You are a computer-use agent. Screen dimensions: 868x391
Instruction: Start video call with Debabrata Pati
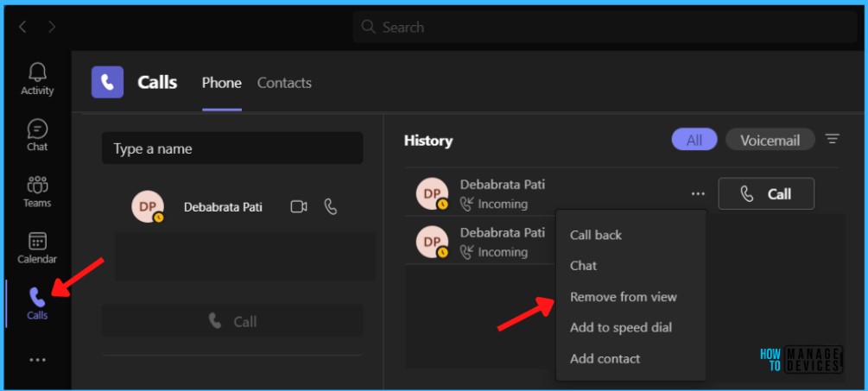(299, 207)
